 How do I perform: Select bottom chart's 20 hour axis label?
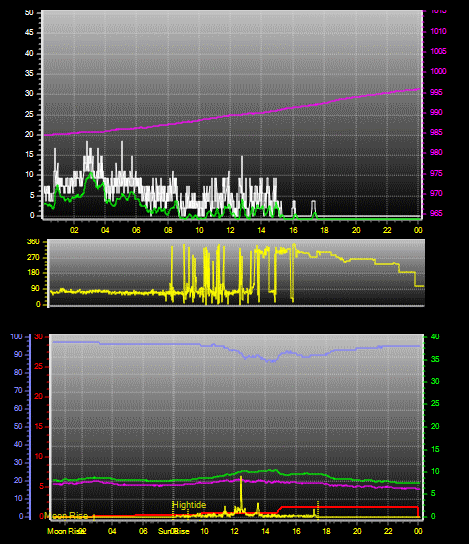[357, 531]
